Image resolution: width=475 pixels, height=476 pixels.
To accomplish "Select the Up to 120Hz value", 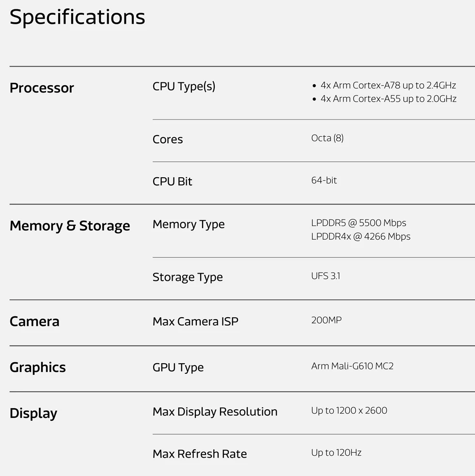I will [336, 453].
